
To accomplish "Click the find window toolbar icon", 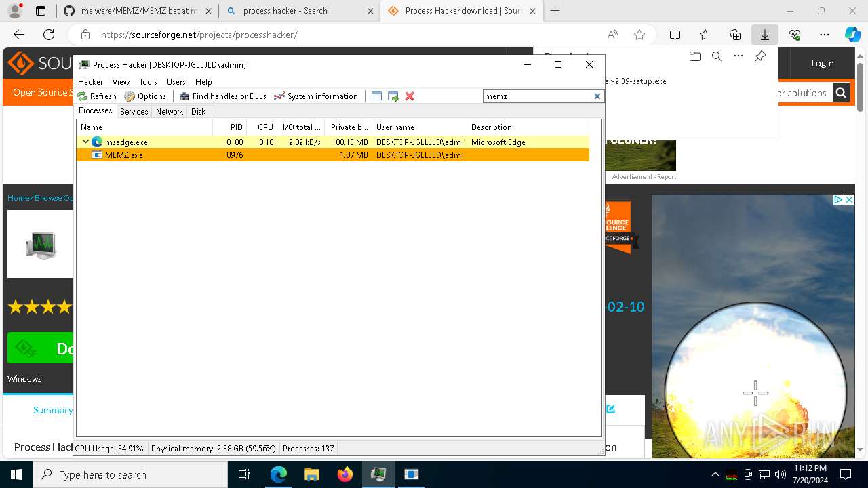I will (x=377, y=96).
